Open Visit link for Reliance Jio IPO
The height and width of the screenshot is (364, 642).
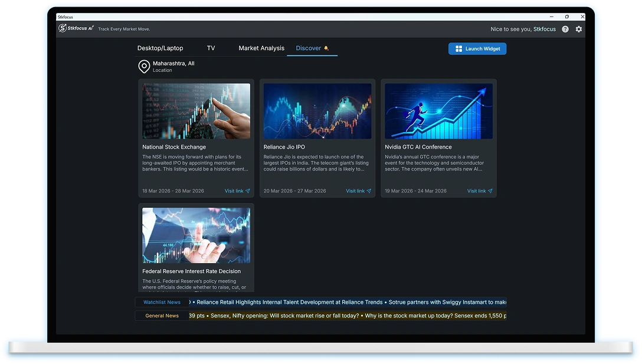click(x=358, y=191)
